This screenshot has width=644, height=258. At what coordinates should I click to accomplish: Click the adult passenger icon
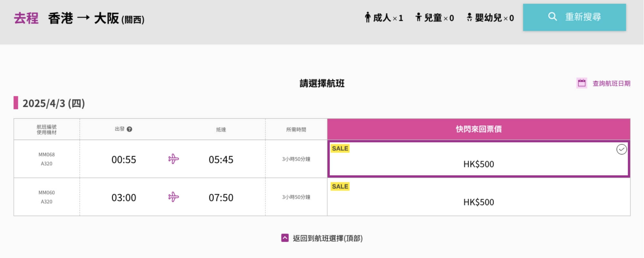[367, 17]
